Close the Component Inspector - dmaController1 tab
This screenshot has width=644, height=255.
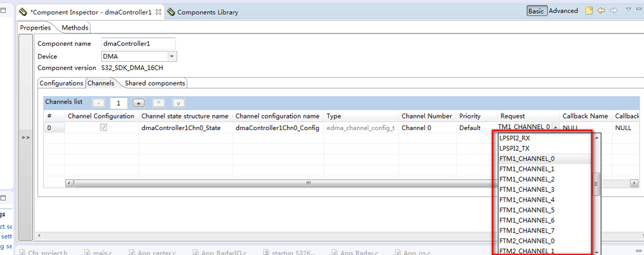[x=158, y=12]
